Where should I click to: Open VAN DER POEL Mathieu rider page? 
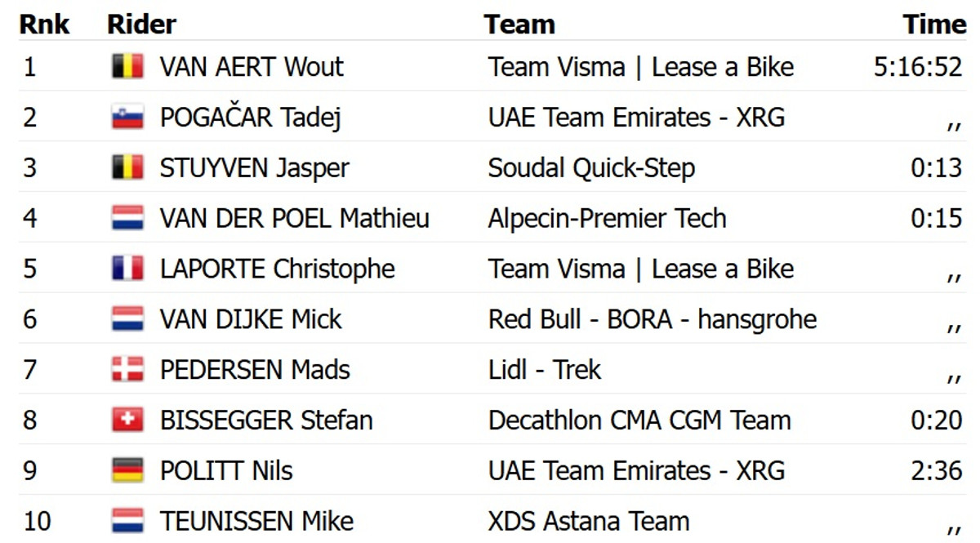pyautogui.click(x=294, y=219)
